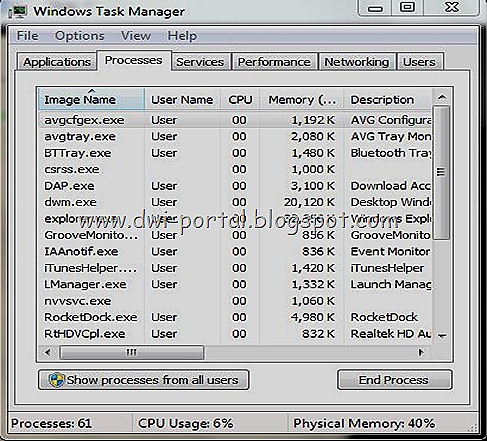Click the CPU Usage: 6% status entry

(x=186, y=423)
